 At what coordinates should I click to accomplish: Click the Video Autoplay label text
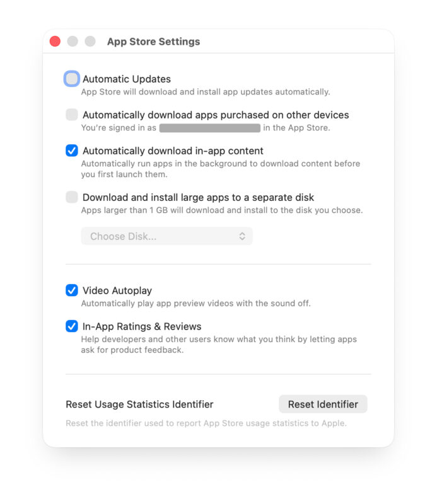117,291
